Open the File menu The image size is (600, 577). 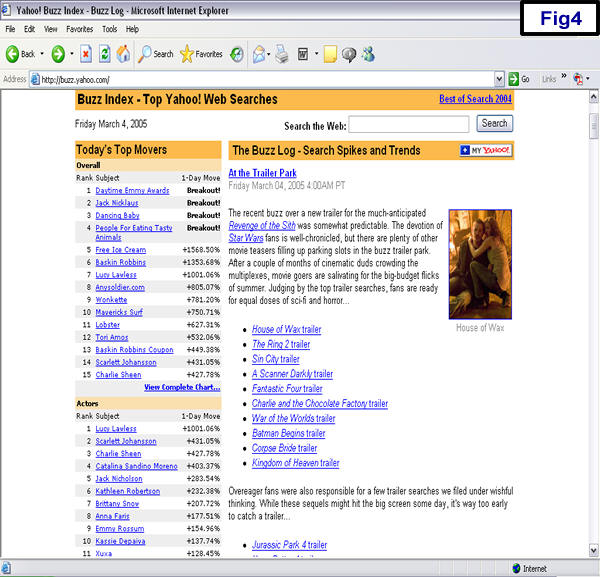(10, 29)
